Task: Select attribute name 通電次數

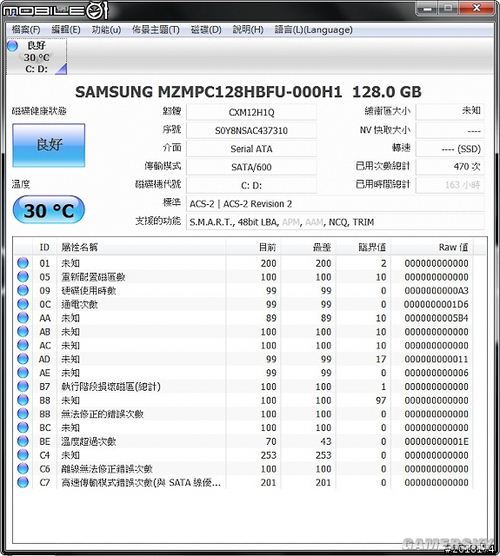Action: point(79,304)
